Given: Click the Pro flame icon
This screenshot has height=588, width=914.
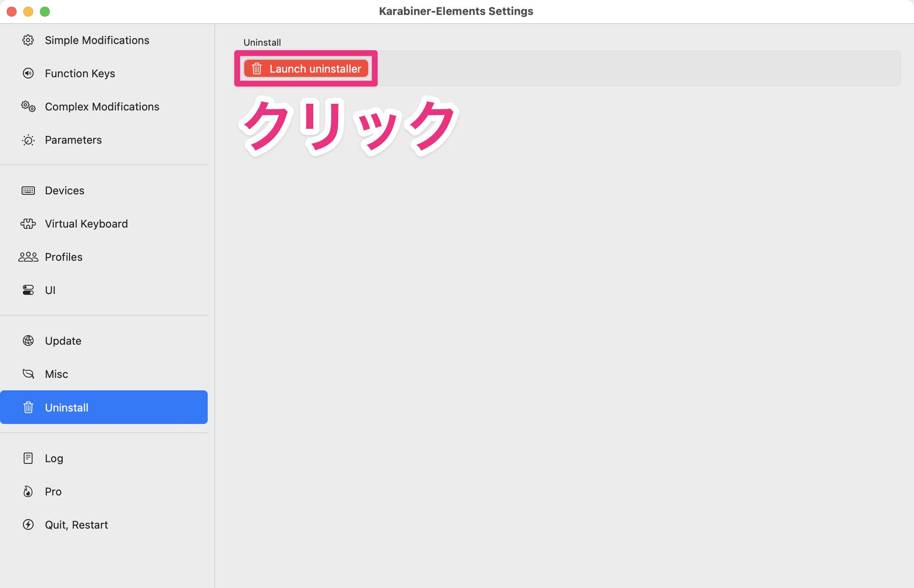Looking at the screenshot, I should [28, 491].
